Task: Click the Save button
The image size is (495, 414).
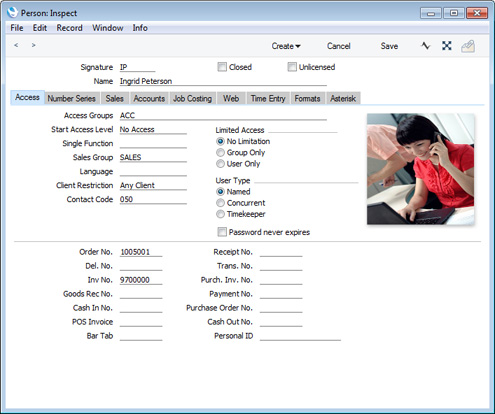Action: point(389,46)
